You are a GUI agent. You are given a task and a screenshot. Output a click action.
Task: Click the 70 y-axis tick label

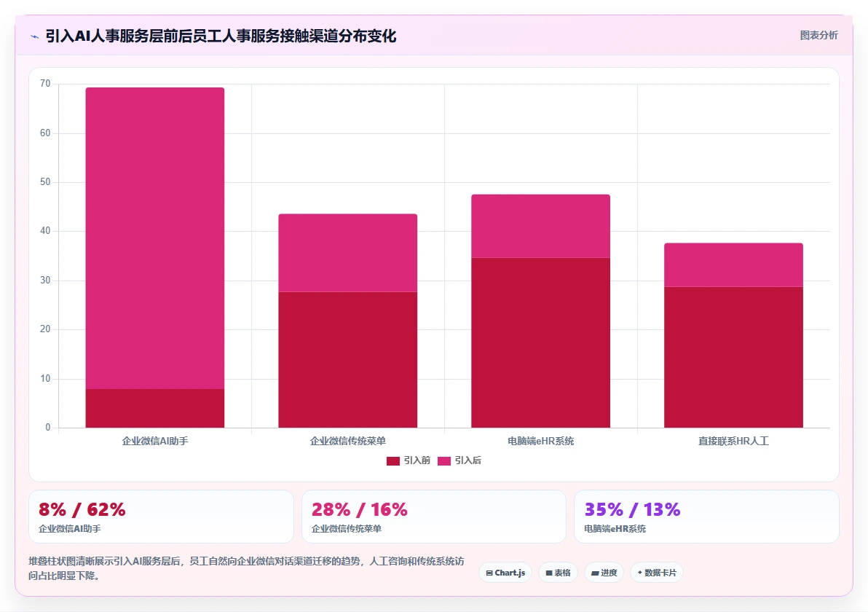pos(45,84)
